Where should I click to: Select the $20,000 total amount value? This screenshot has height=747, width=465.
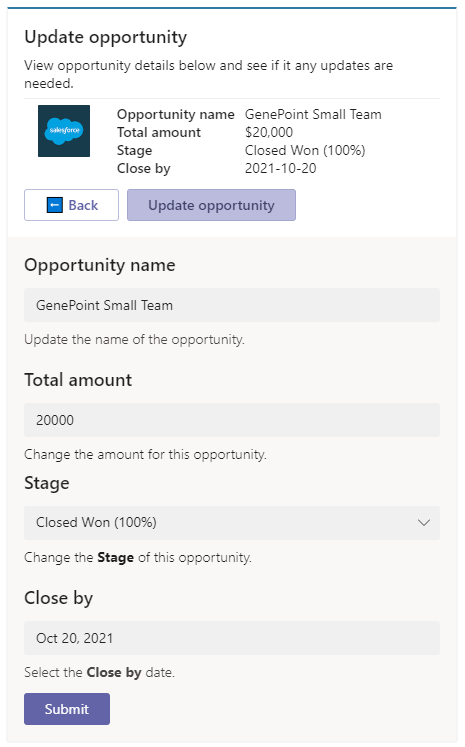269,132
